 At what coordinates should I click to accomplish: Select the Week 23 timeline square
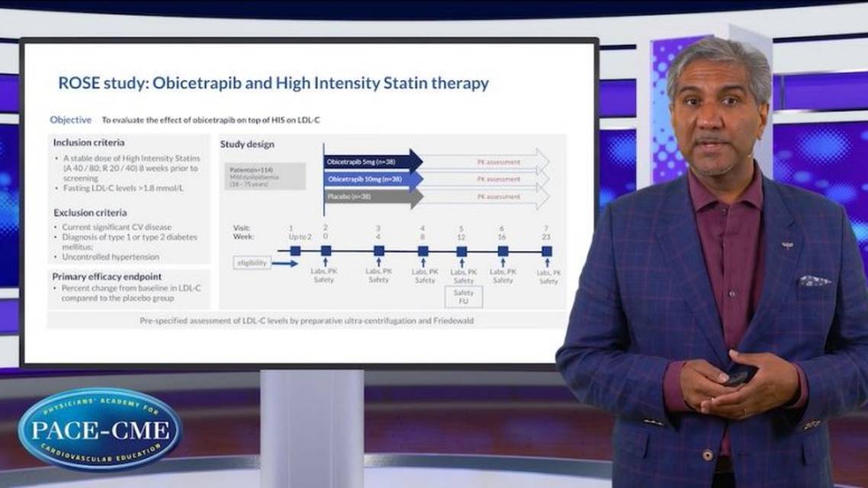pyautogui.click(x=547, y=250)
